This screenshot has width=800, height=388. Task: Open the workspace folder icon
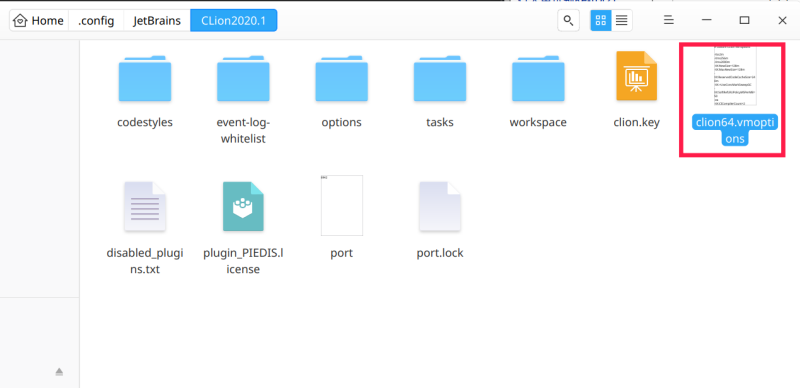pos(538,79)
